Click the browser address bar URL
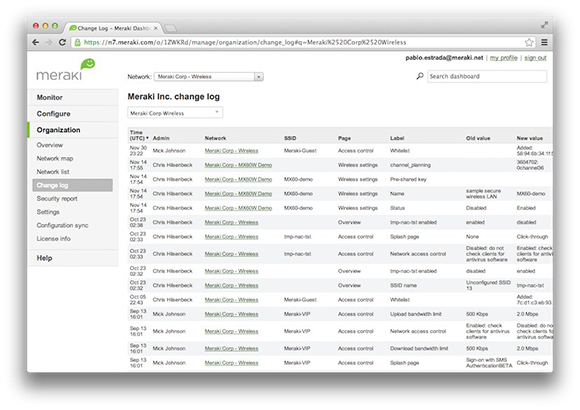580x410 pixels. click(245, 42)
